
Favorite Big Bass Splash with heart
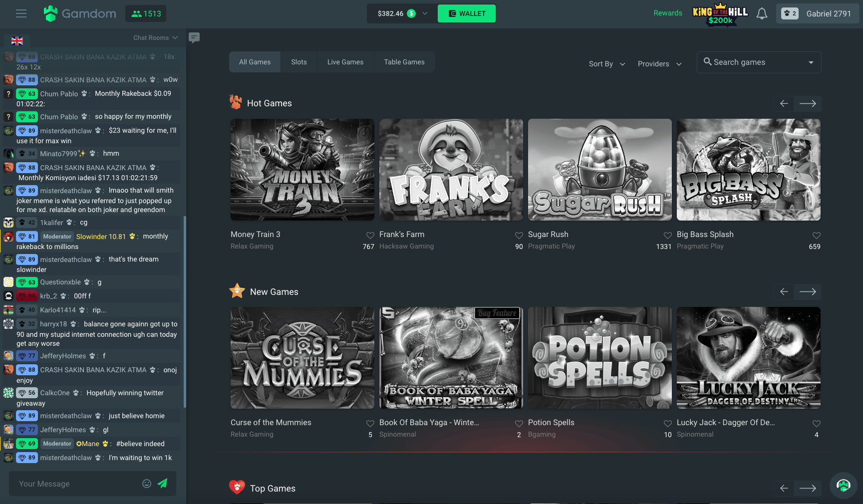pos(816,235)
